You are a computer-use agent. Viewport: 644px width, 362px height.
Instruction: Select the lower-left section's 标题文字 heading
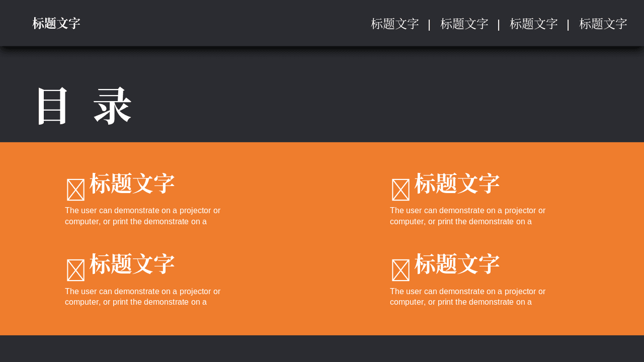pos(132,264)
